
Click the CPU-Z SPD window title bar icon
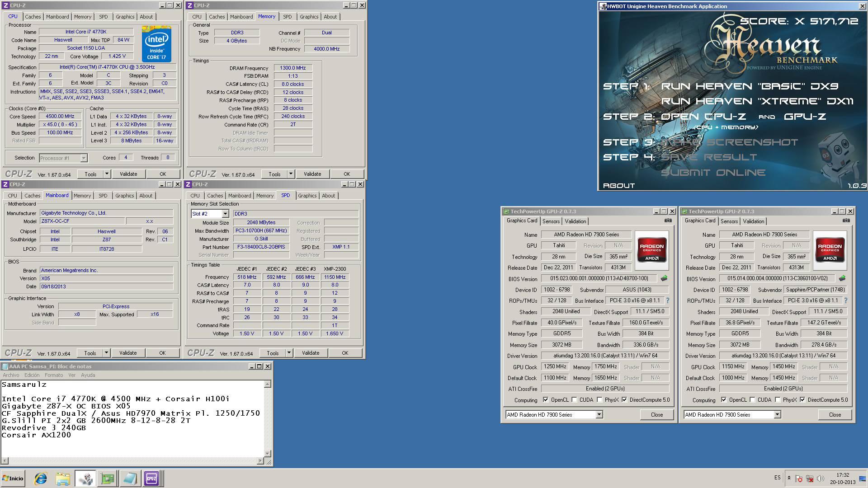point(188,184)
